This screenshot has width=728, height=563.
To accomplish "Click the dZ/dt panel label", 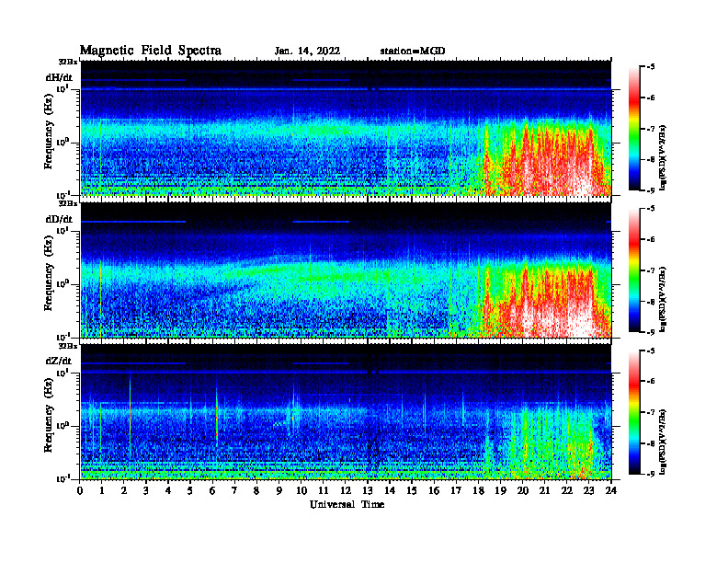I will click(59, 361).
